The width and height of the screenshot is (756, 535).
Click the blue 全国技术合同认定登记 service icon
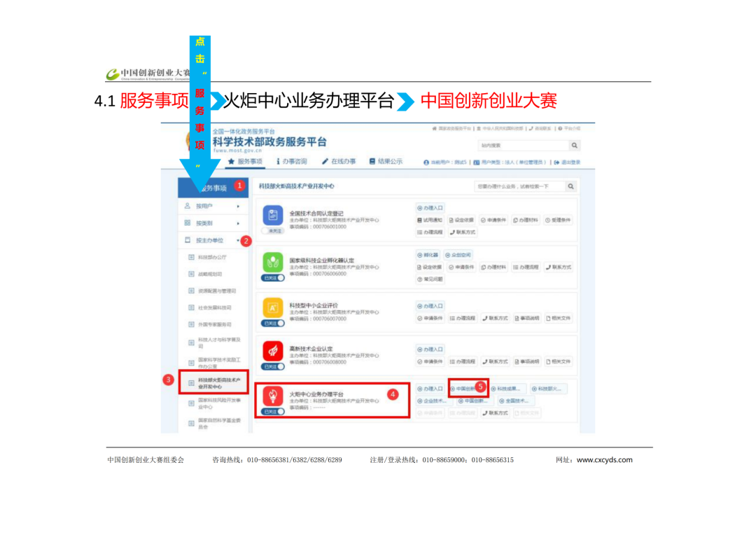click(272, 216)
